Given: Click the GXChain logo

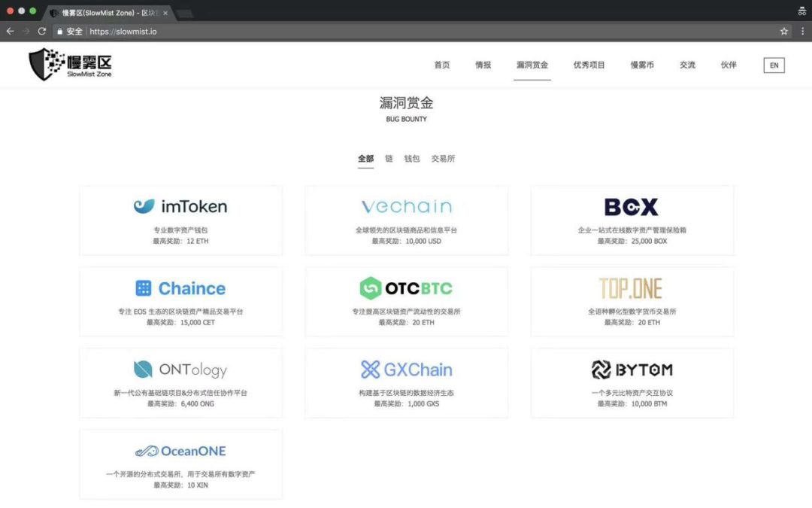Looking at the screenshot, I should coord(407,370).
